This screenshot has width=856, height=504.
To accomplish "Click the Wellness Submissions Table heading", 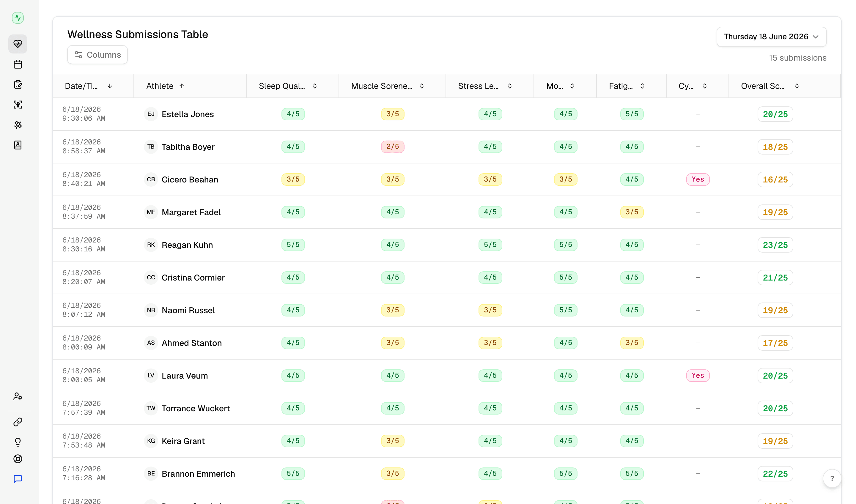I will [138, 34].
